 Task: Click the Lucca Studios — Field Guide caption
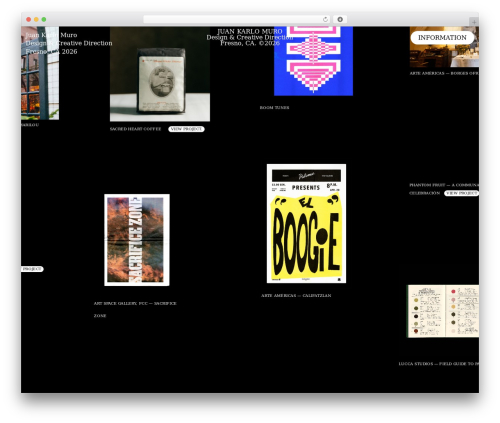(x=439, y=364)
